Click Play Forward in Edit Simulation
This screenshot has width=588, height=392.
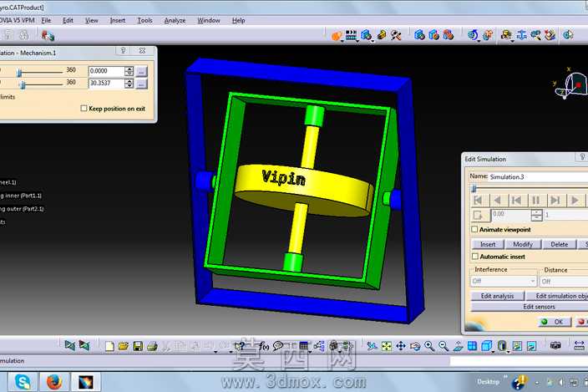575,201
